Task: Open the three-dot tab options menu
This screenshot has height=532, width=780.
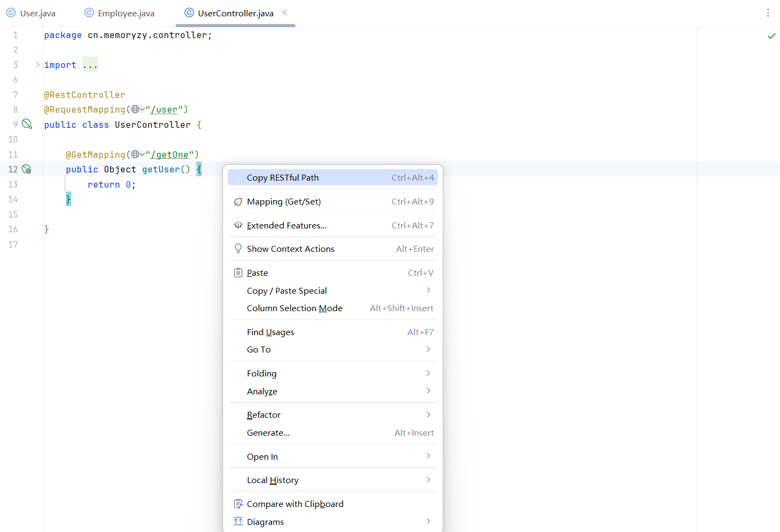Action: coord(767,13)
